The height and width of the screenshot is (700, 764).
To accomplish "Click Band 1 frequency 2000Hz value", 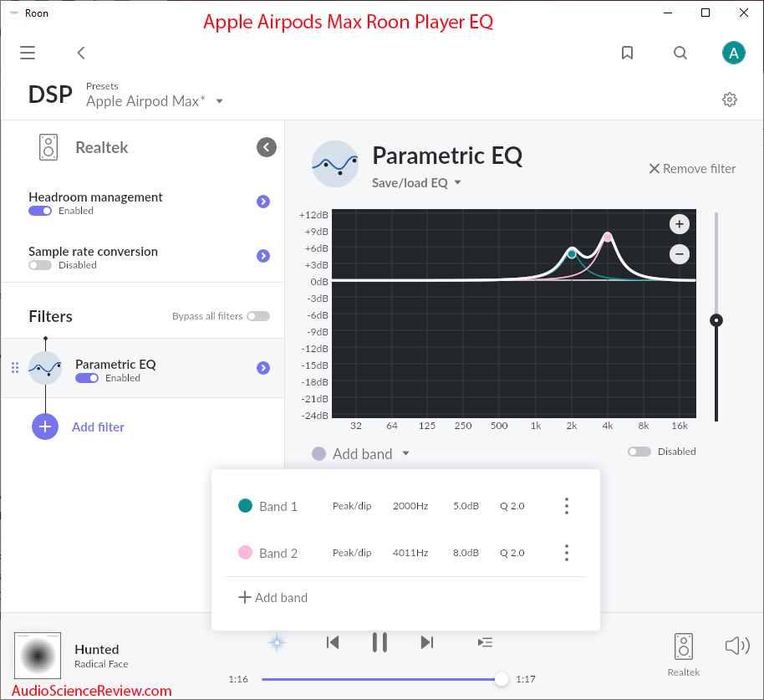I will click(x=410, y=506).
